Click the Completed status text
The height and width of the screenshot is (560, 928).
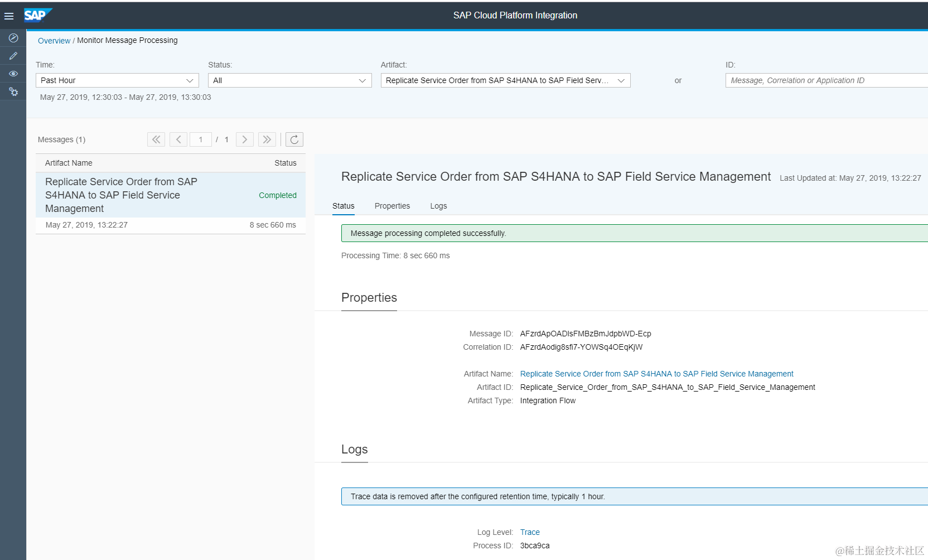278,195
